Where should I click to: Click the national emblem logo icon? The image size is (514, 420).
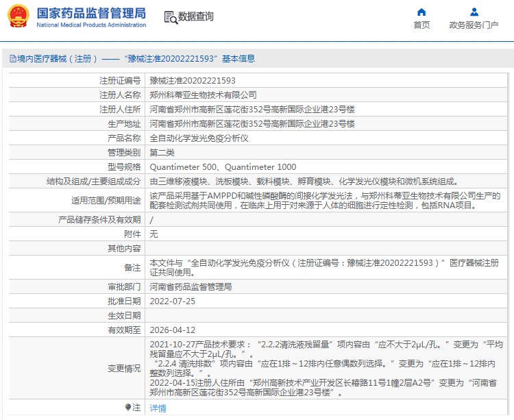pos(19,16)
